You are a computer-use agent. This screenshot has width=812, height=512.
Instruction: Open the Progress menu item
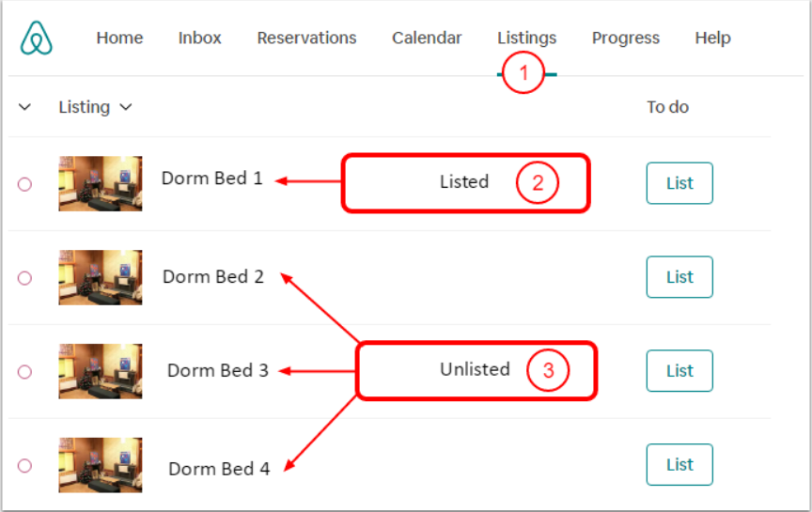(625, 39)
